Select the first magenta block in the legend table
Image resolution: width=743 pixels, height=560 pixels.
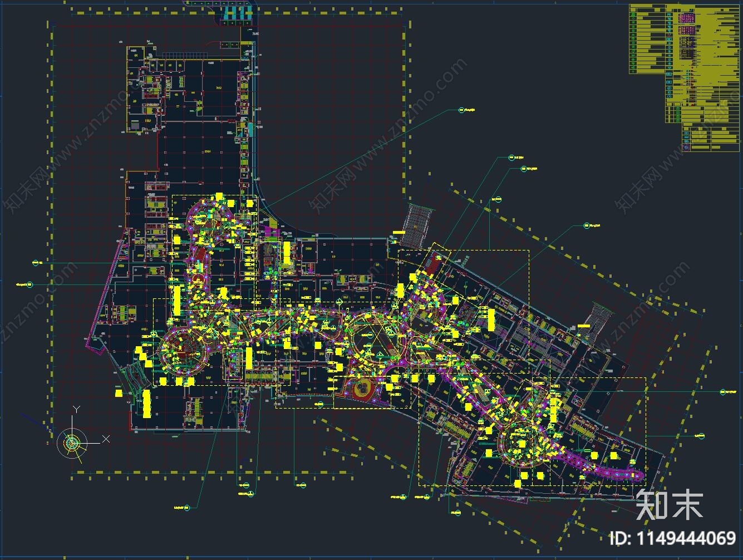[687, 18]
